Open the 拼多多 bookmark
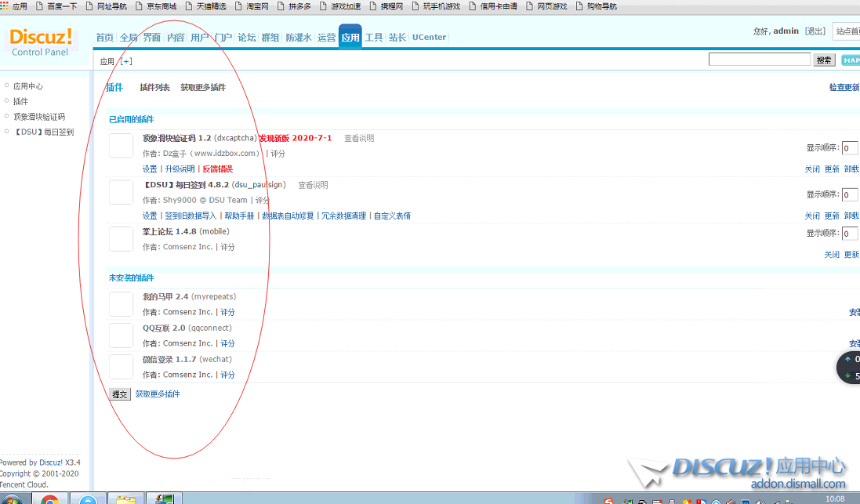Image resolution: width=860 pixels, height=504 pixels. point(295,6)
